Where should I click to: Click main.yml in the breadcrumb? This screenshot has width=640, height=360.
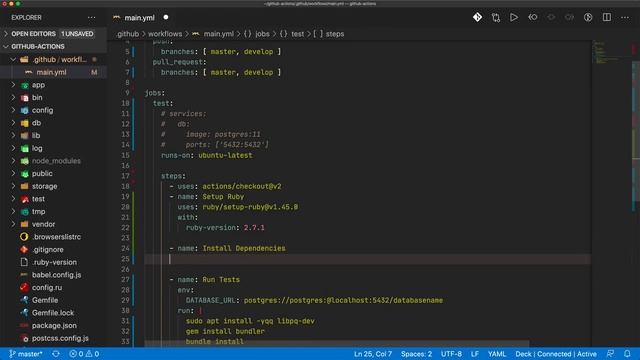[218, 34]
